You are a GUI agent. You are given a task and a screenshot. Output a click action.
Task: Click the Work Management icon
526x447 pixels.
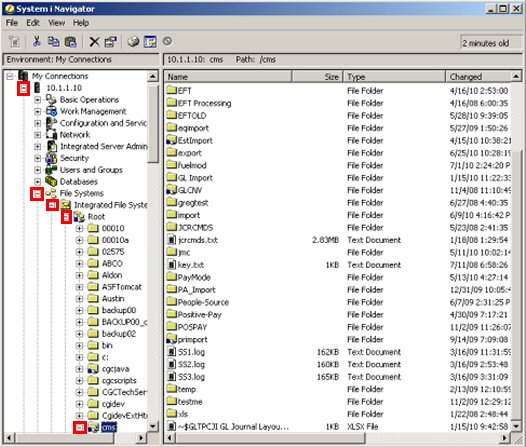click(51, 111)
